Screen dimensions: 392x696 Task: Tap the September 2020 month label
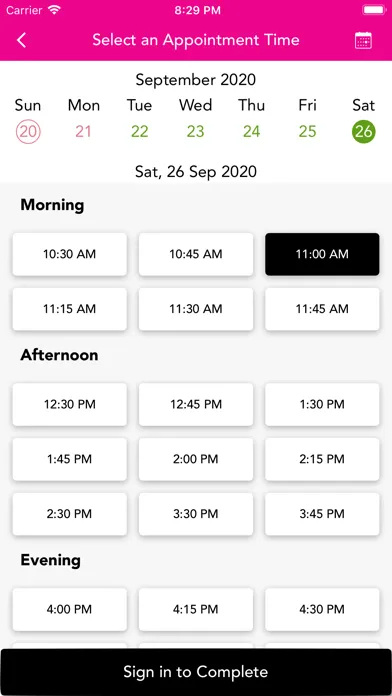click(x=196, y=80)
